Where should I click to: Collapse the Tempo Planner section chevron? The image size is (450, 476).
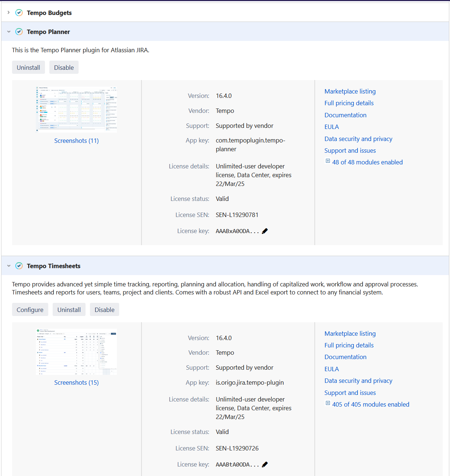pos(9,32)
